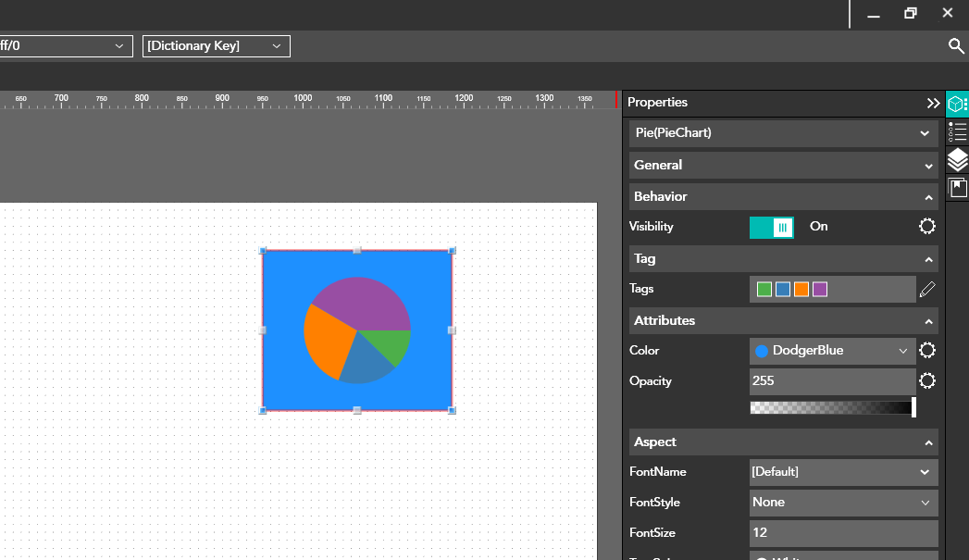This screenshot has width=969, height=560.
Task: Click the binding gear icon beside Opacity
Action: 926,380
